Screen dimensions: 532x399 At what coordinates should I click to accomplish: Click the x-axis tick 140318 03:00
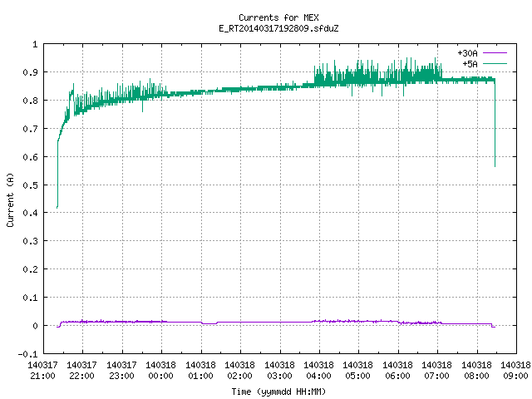[279, 371]
